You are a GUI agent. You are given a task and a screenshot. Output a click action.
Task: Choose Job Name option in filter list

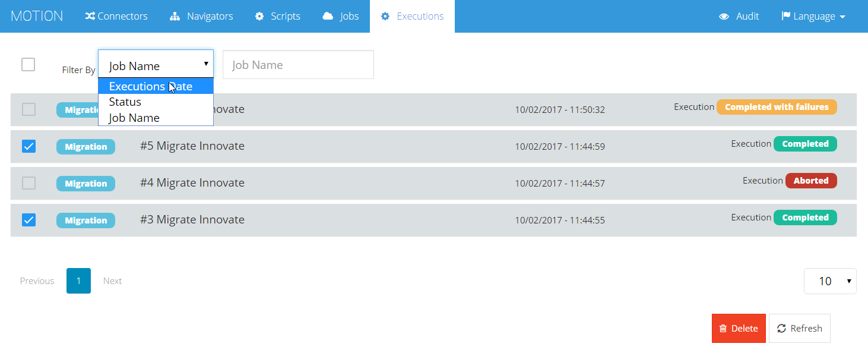156,118
